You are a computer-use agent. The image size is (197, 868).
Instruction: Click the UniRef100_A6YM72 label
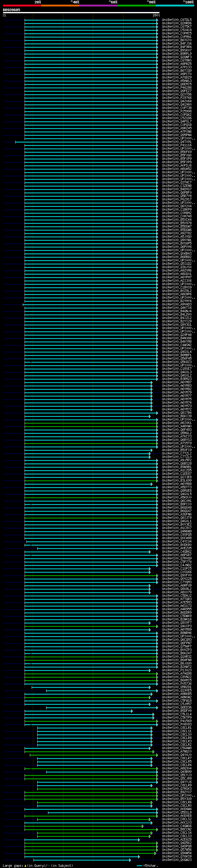[x=177, y=410]
